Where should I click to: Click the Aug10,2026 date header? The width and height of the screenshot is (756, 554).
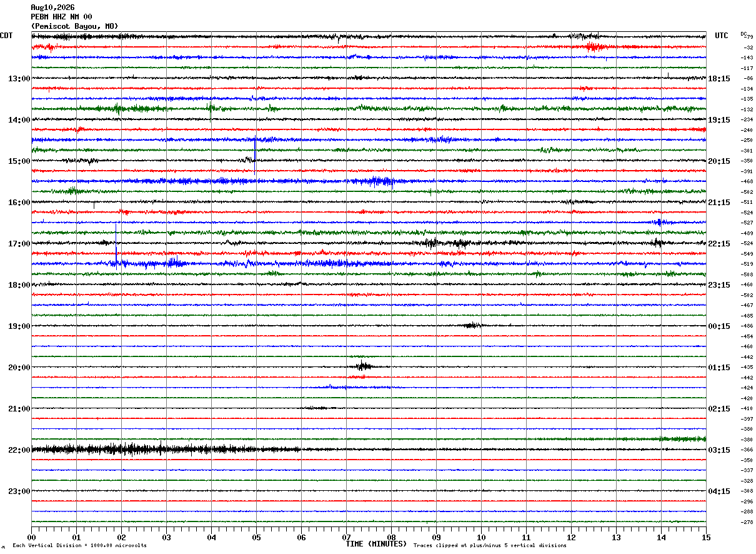tap(52, 8)
